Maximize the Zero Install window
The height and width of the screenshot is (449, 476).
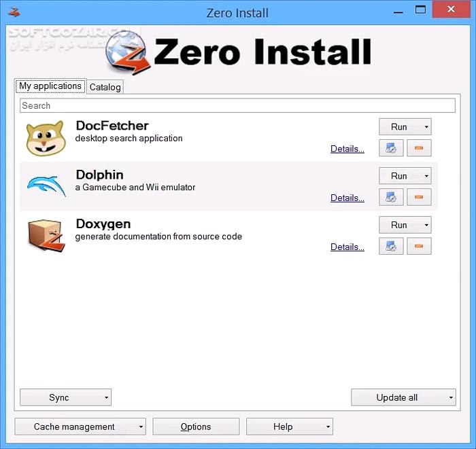420,10
